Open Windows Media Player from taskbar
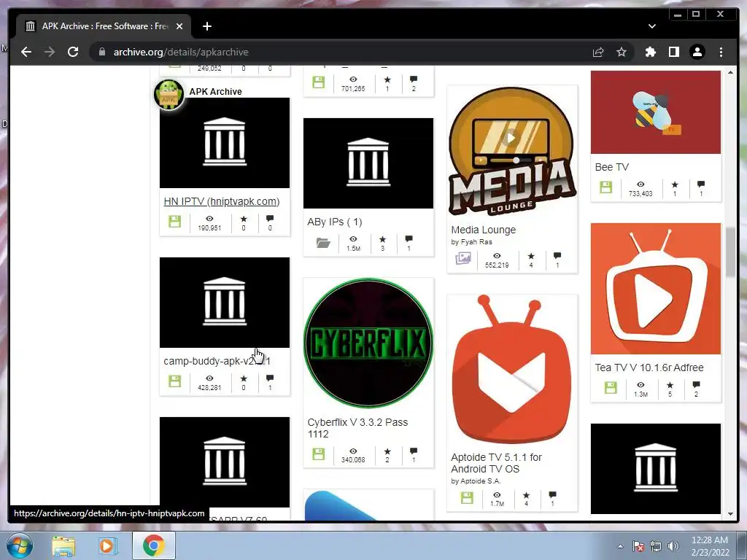The width and height of the screenshot is (747, 560). (107, 546)
